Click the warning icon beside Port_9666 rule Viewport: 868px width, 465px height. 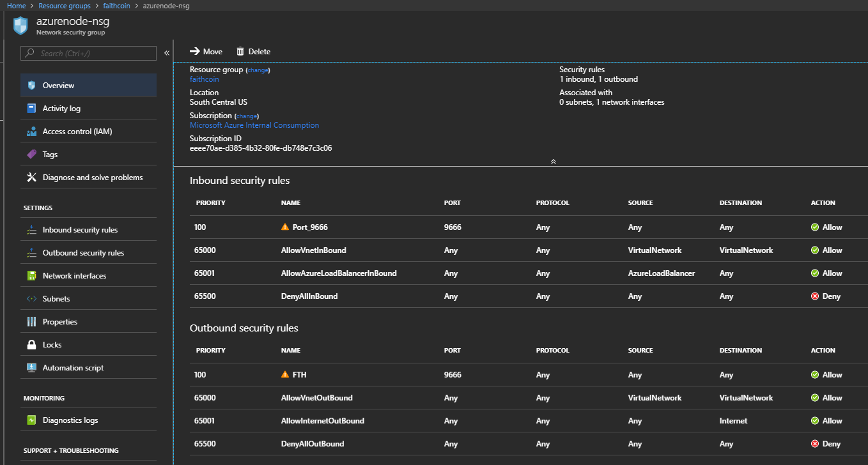tap(285, 227)
